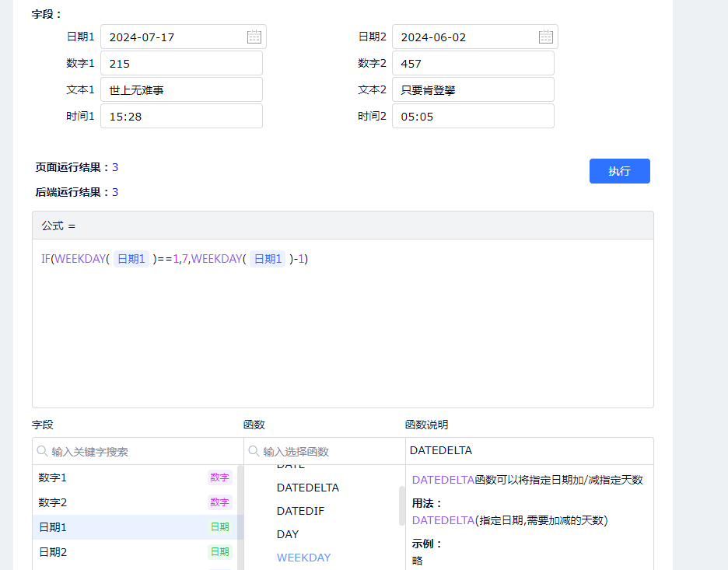The width and height of the screenshot is (728, 570).
Task: Click the function list scrollbar
Action: [401, 505]
